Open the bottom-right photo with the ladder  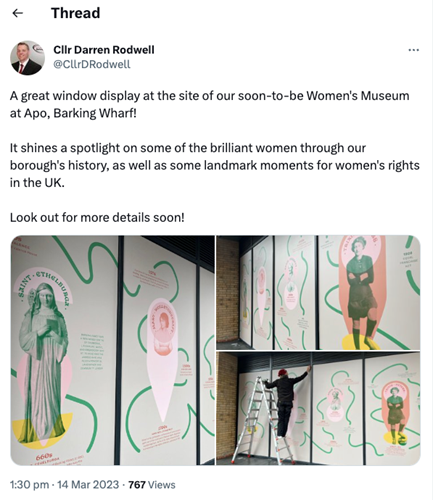pyautogui.click(x=318, y=408)
